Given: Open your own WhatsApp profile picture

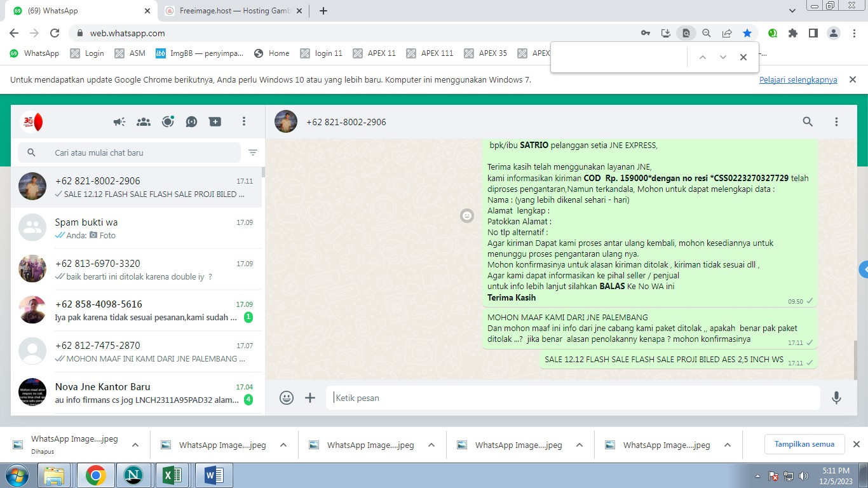Looking at the screenshot, I should coord(32,121).
